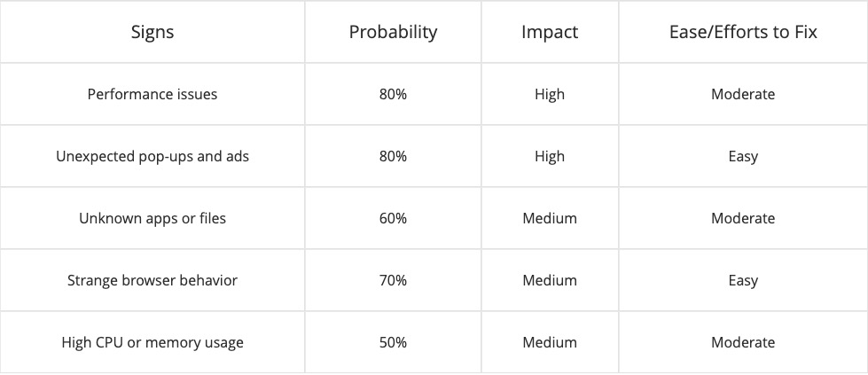
Task: Click the Ease/Efforts to Fix header
Action: (x=743, y=32)
